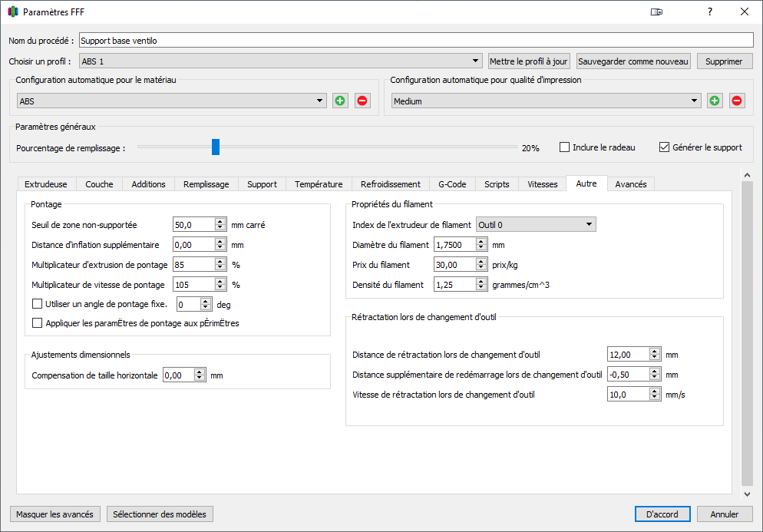Select the Autre tab
The width and height of the screenshot is (763, 532).
coord(586,183)
